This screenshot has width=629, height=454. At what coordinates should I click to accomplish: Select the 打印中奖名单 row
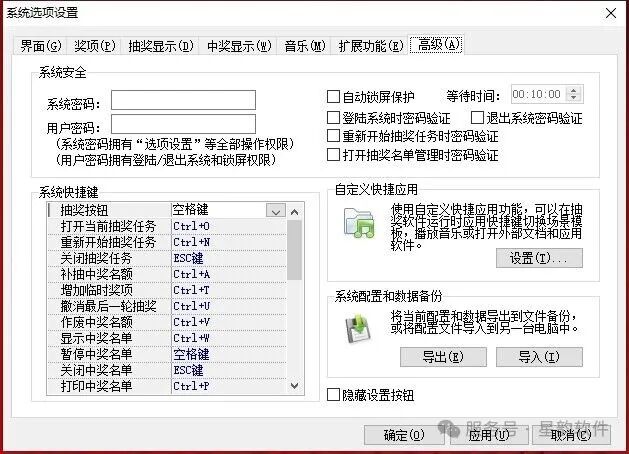point(167,387)
